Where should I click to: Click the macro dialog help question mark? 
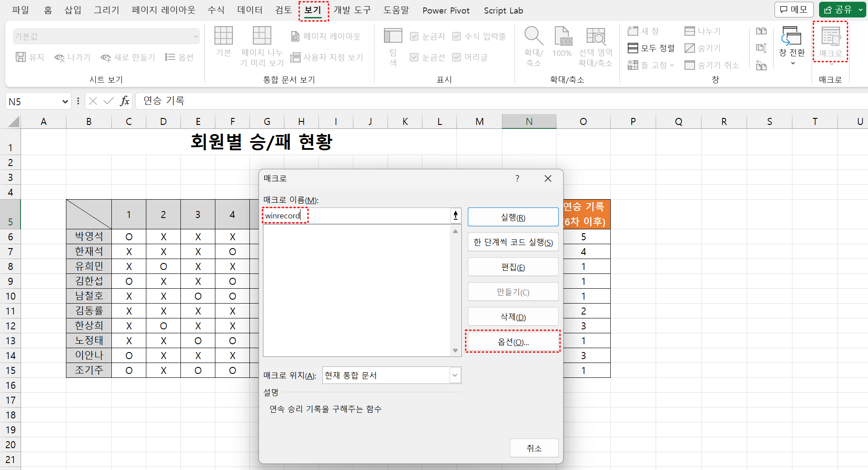pos(517,178)
